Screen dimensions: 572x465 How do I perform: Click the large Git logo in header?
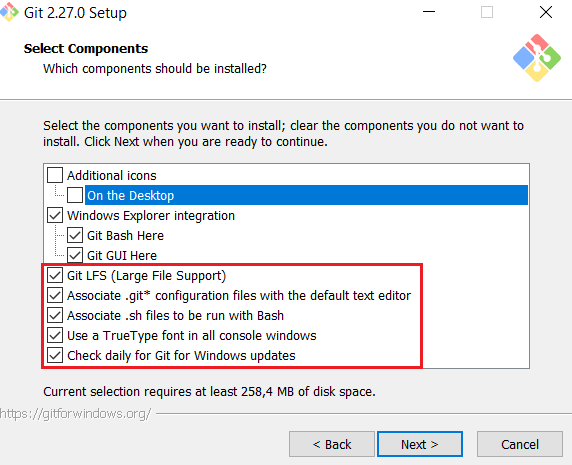pyautogui.click(x=537, y=58)
